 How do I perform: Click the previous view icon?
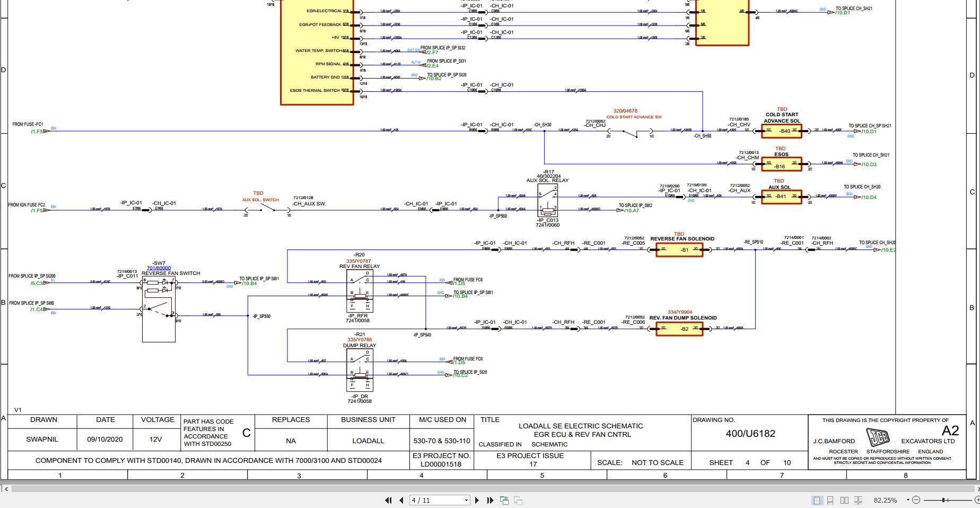click(x=504, y=500)
